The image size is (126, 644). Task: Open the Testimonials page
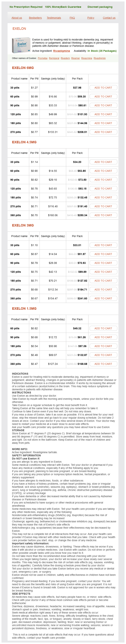pos(54,18)
